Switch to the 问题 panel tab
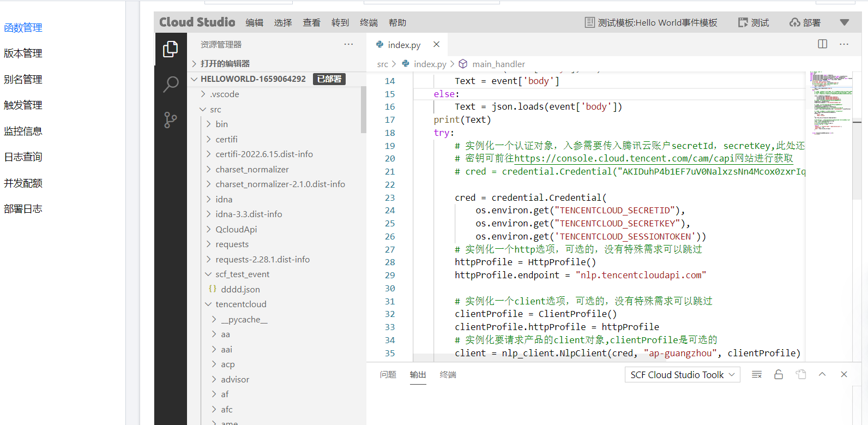This screenshot has height=425, width=868. click(388, 374)
